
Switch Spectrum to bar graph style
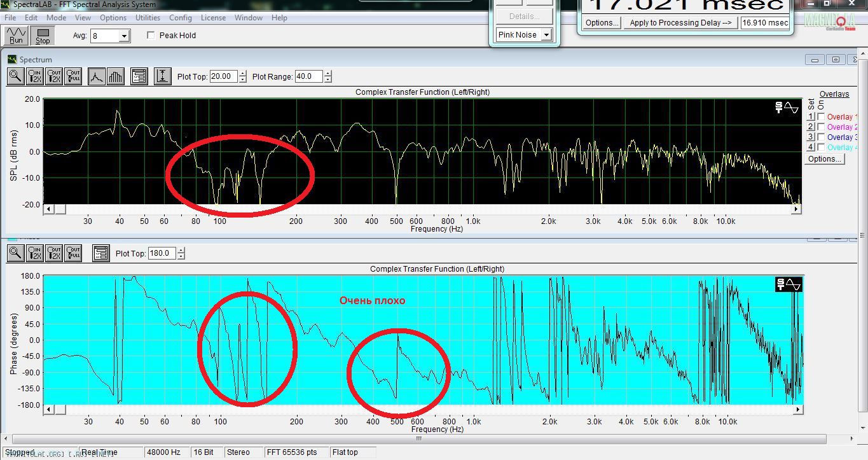[x=115, y=76]
